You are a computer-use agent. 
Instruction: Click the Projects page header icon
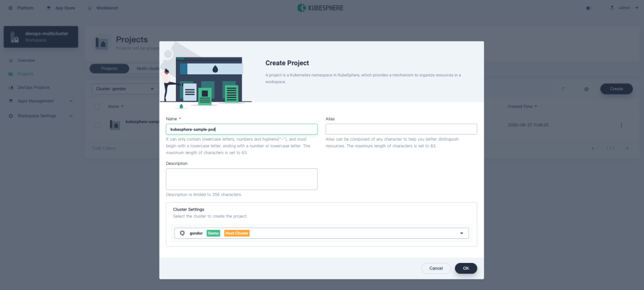[102, 43]
